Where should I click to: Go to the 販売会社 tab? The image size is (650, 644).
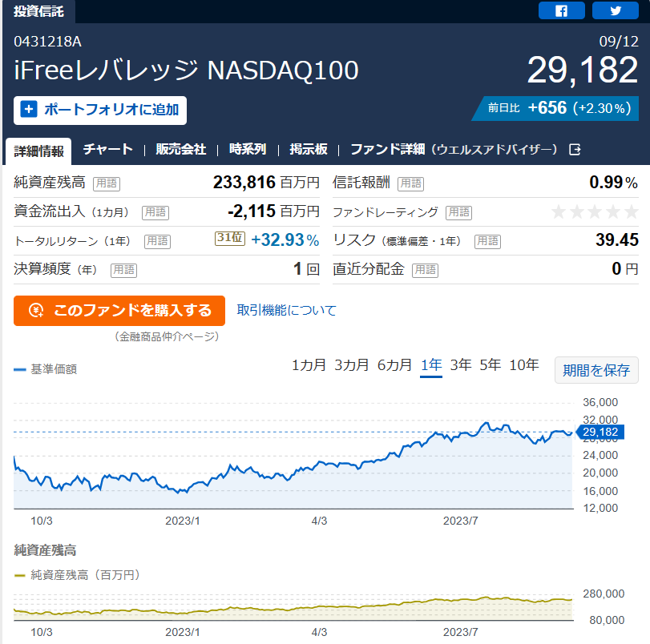(181, 149)
